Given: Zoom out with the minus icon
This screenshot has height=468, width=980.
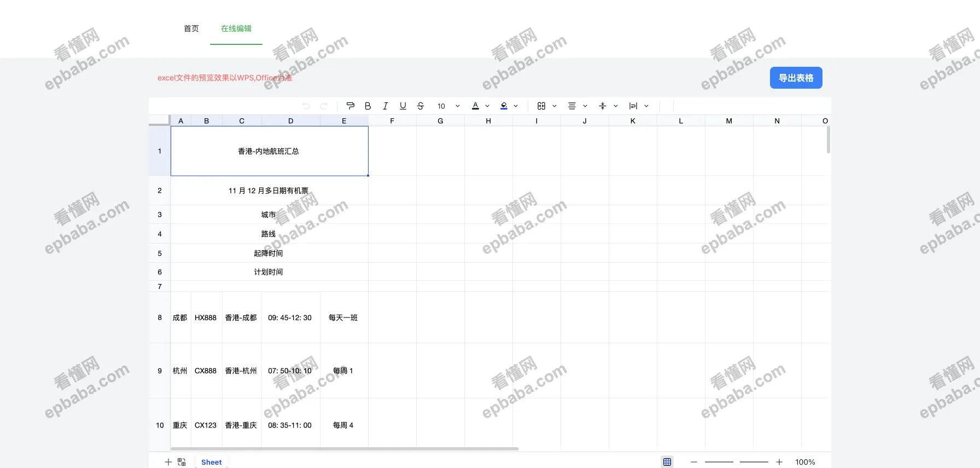Looking at the screenshot, I should click(694, 462).
